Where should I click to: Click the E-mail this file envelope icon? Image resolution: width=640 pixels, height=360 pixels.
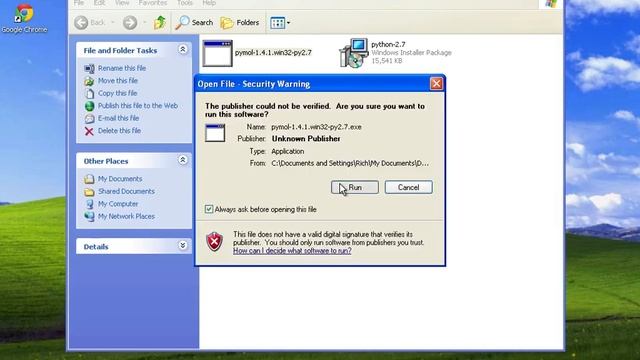tap(89, 118)
